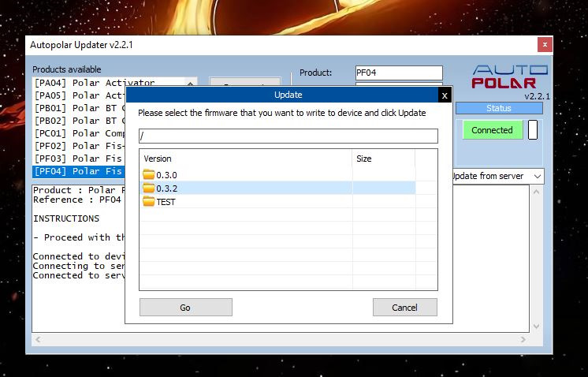
Task: Close the Autopolar Updater window
Action: [x=545, y=45]
